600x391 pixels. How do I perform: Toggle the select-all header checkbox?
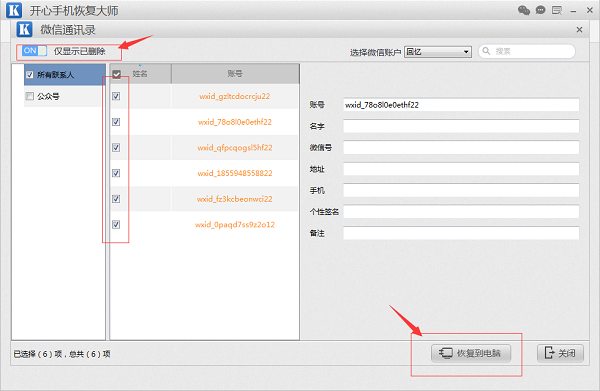point(117,74)
